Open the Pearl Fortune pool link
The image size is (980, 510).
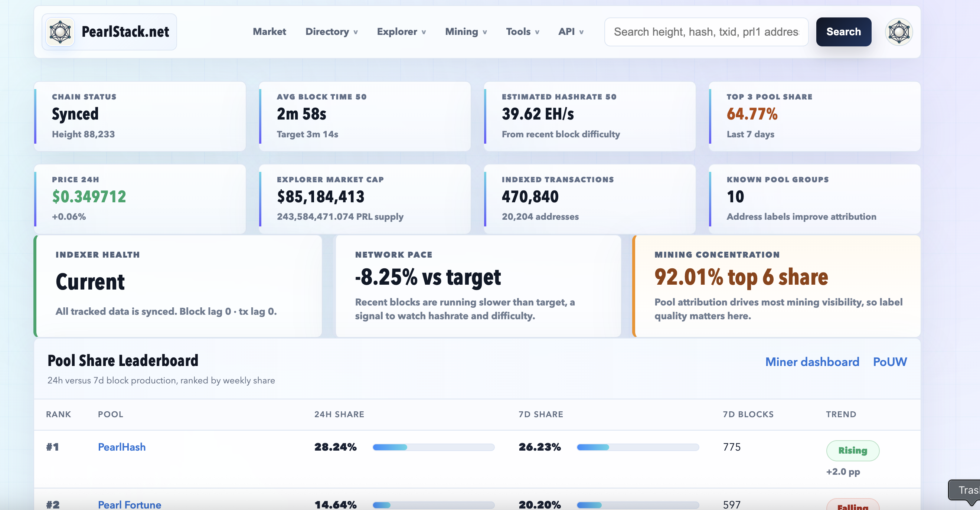tap(129, 505)
